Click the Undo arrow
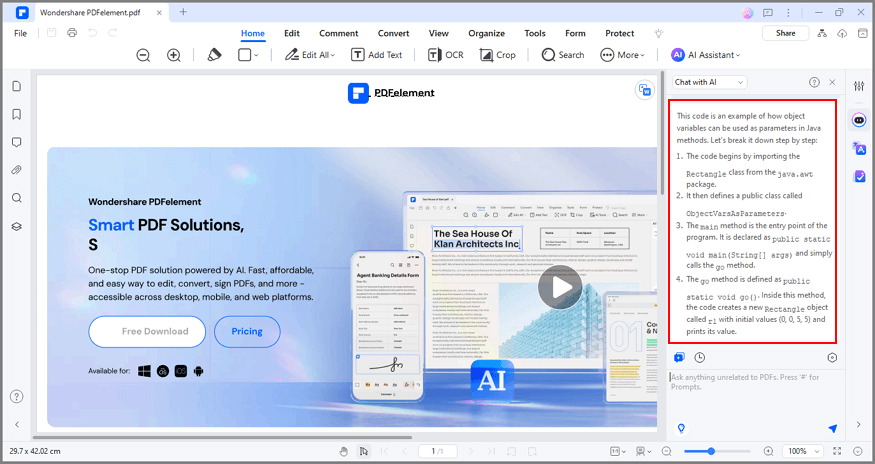The height and width of the screenshot is (464, 875). [92, 33]
